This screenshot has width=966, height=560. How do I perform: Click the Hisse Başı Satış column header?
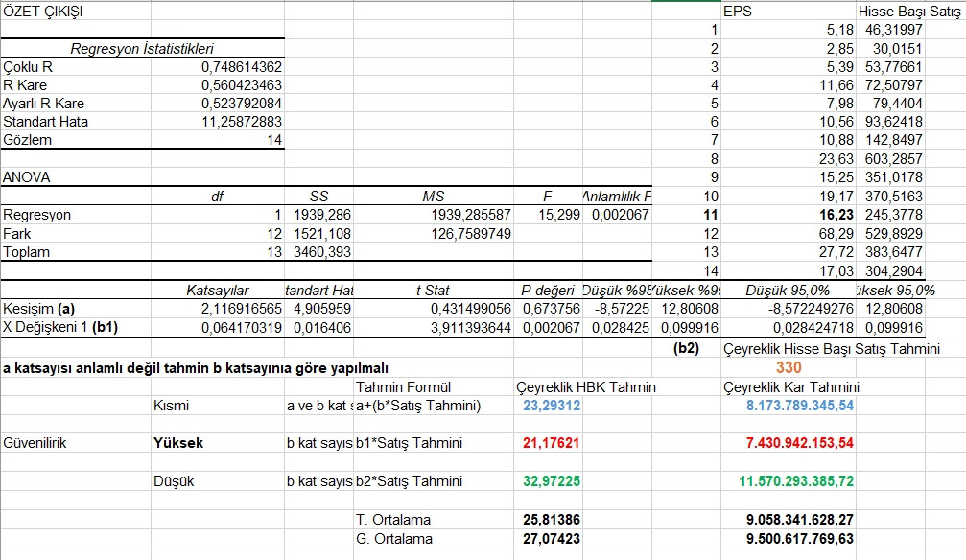[x=909, y=12]
